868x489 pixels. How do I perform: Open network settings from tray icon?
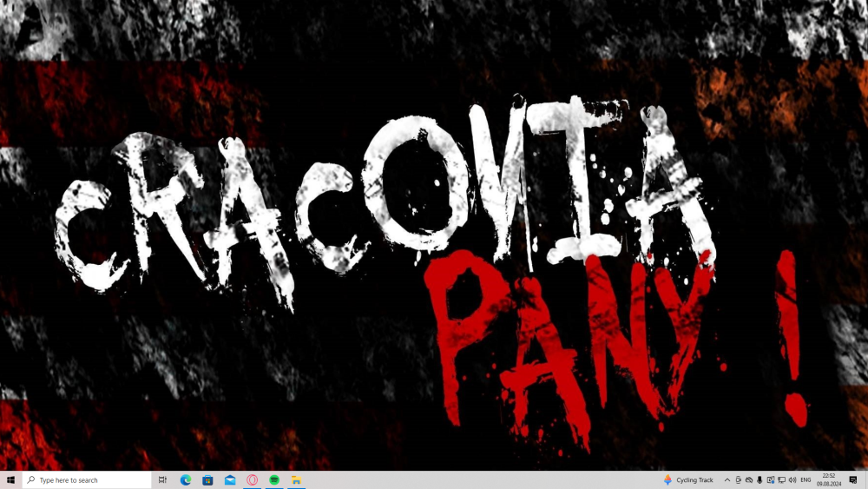(x=781, y=480)
